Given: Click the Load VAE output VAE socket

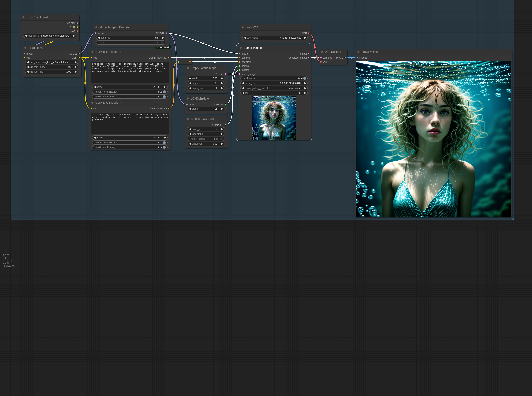Looking at the screenshot, I should [309, 33].
